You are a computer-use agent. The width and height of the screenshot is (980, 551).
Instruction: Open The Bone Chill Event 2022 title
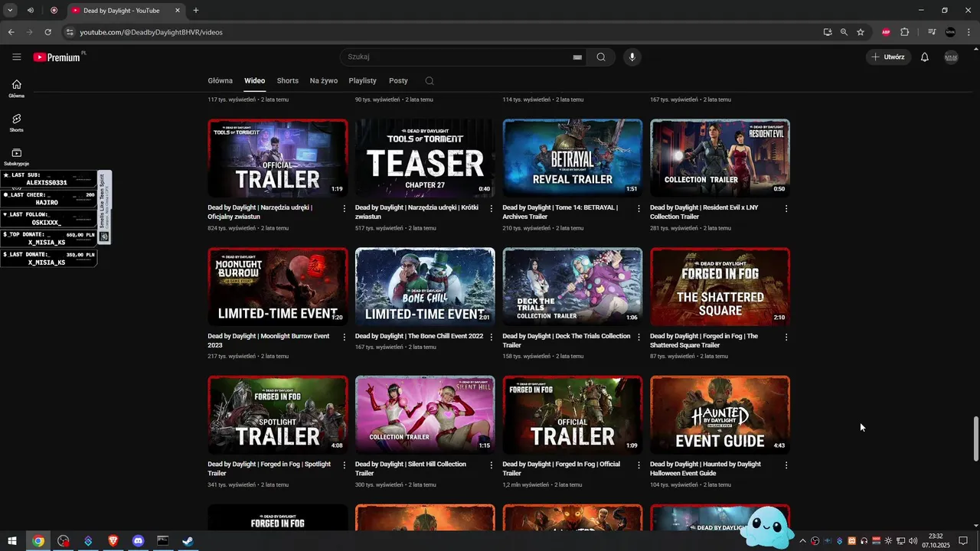tap(419, 336)
